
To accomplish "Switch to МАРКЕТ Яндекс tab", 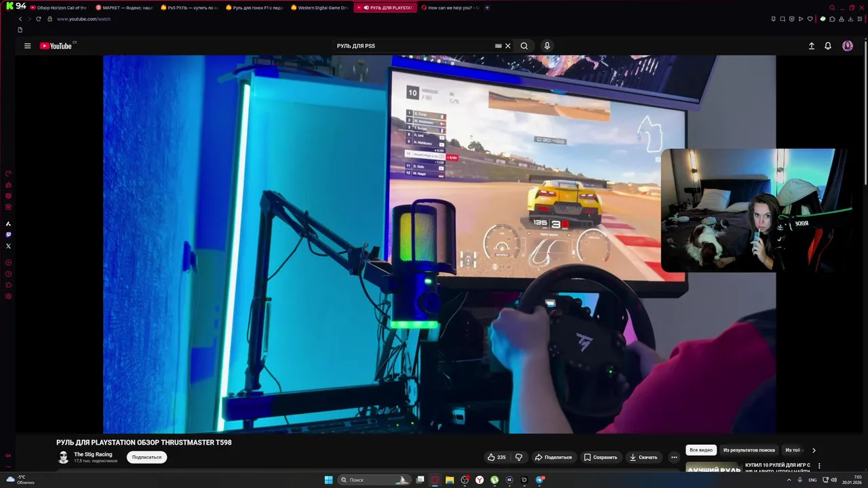I will coord(124,7).
